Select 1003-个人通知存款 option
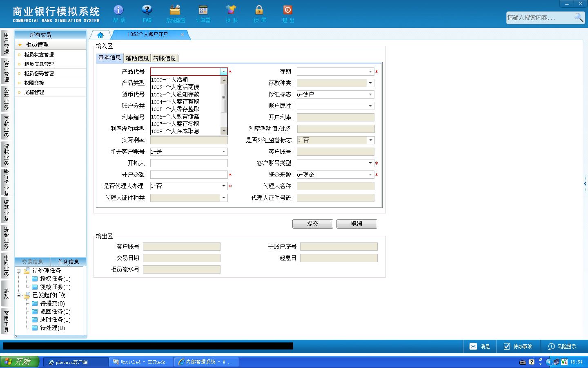 [x=186, y=94]
